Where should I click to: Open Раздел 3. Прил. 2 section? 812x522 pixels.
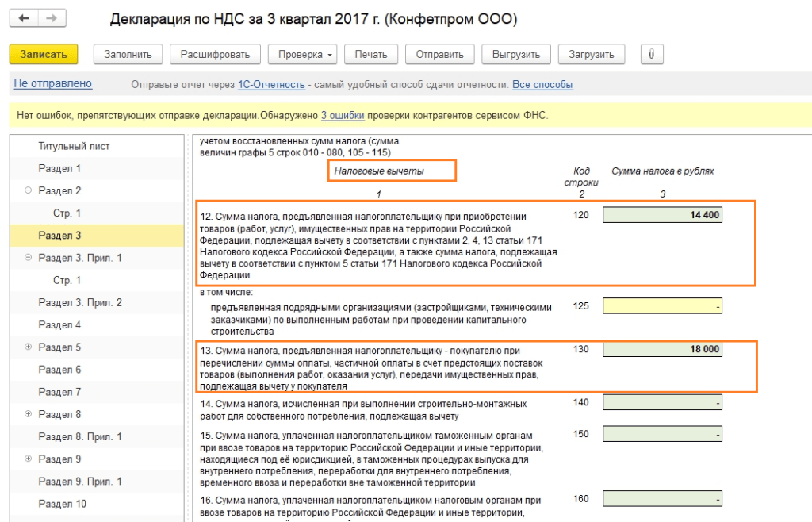(x=80, y=302)
